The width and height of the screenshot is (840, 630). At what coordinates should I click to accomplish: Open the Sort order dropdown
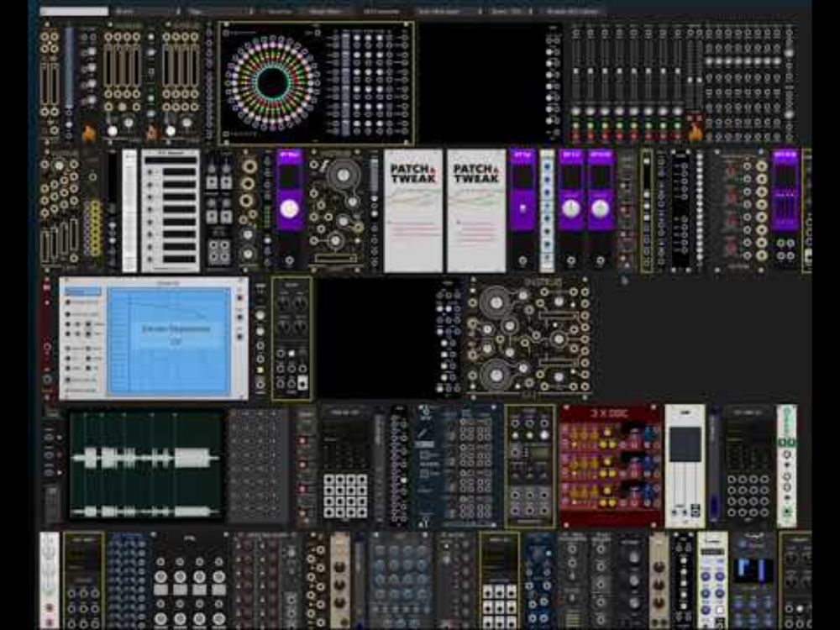pyautogui.click(x=449, y=11)
